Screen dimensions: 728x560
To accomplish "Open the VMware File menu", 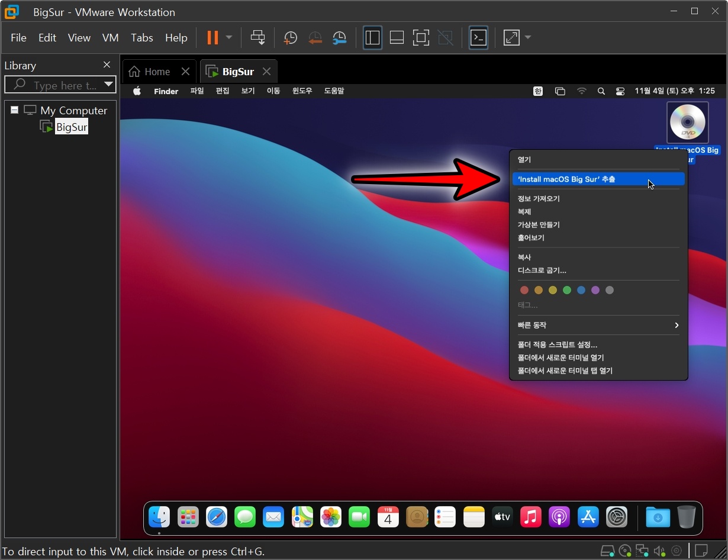I will pyautogui.click(x=18, y=38).
